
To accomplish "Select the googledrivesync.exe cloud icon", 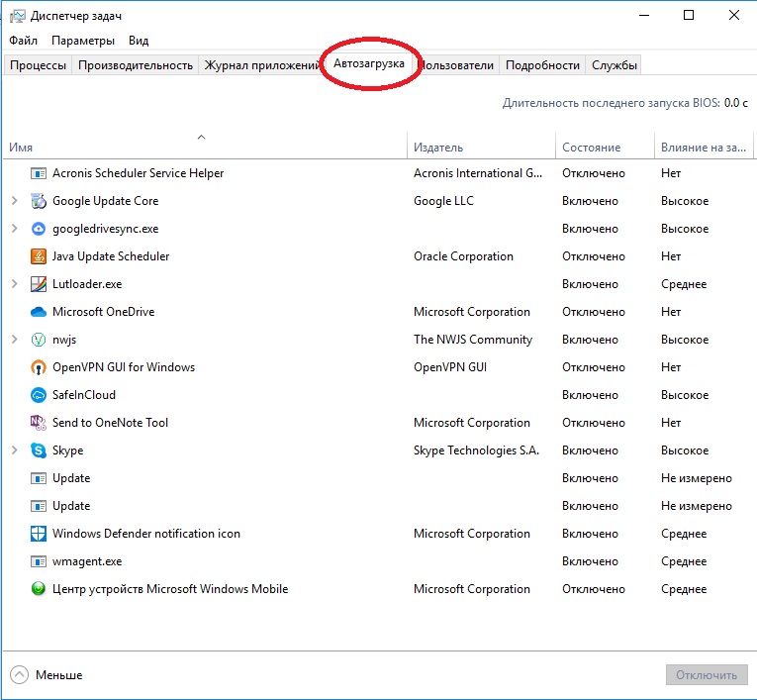I will point(39,229).
